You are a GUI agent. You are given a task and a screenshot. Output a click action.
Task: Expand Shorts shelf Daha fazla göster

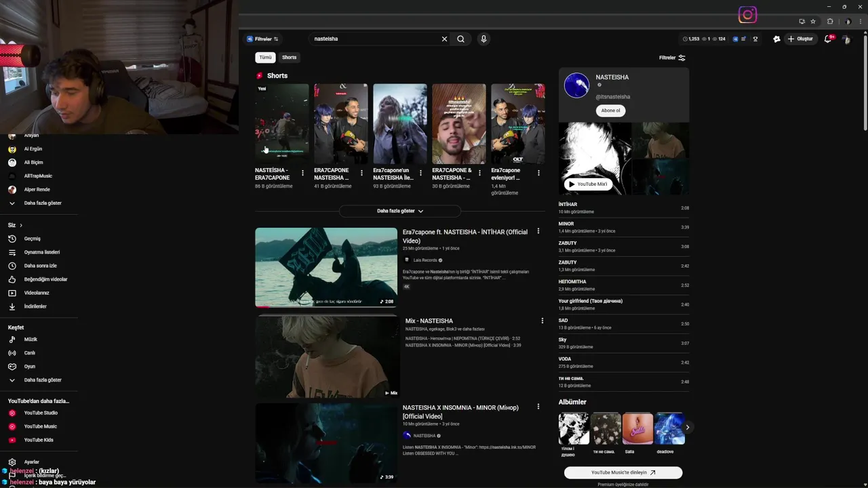[x=400, y=211]
